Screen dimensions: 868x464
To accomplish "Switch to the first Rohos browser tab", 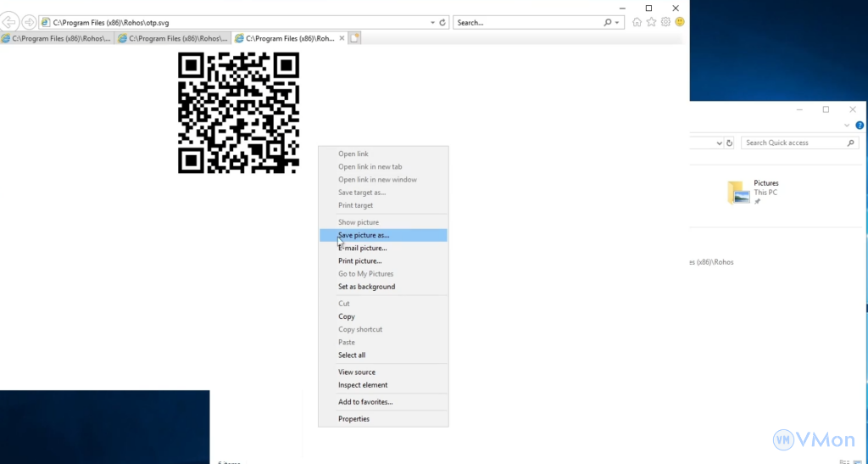I will click(57, 38).
